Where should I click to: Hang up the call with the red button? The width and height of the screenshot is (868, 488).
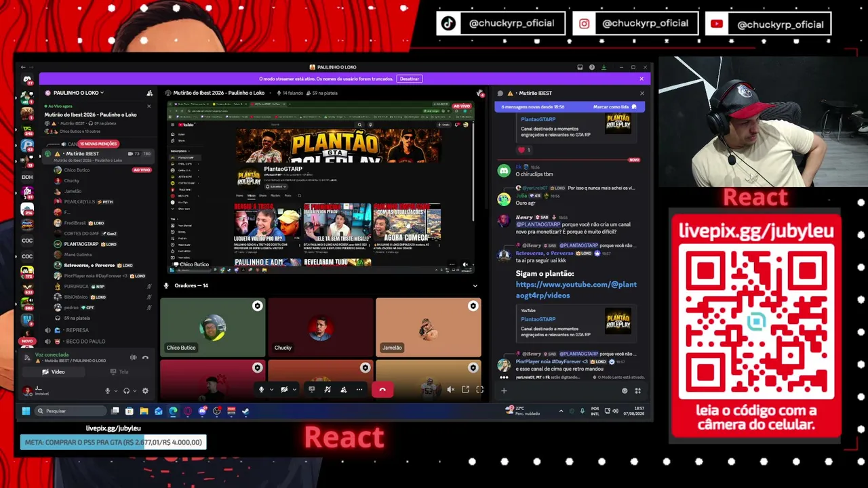382,389
